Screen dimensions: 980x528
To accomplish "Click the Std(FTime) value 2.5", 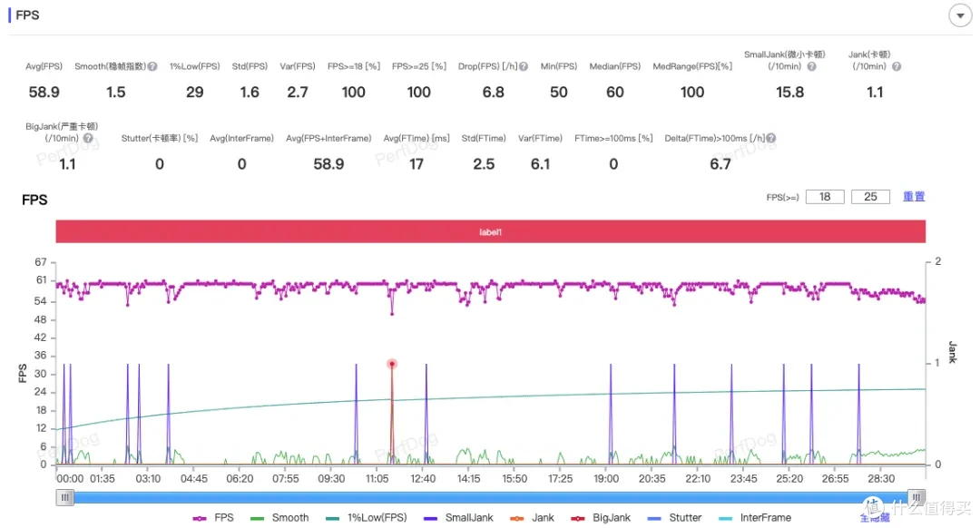I will tap(484, 164).
